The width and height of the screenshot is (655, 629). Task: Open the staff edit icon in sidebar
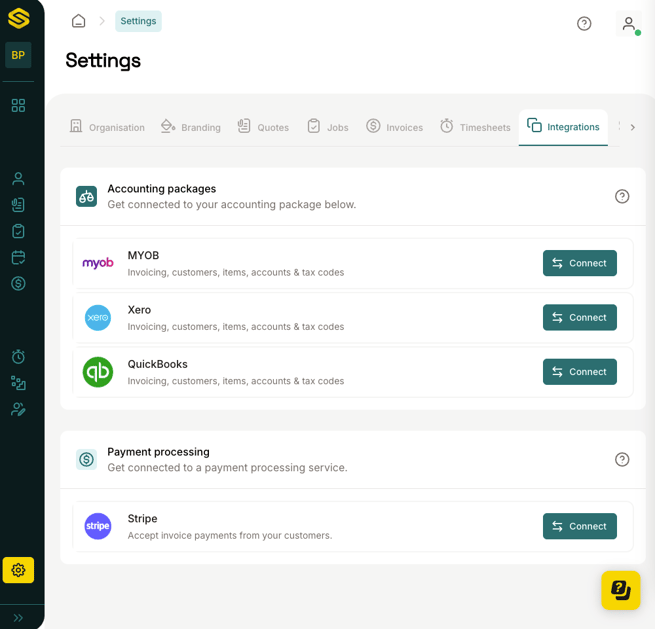click(x=18, y=409)
